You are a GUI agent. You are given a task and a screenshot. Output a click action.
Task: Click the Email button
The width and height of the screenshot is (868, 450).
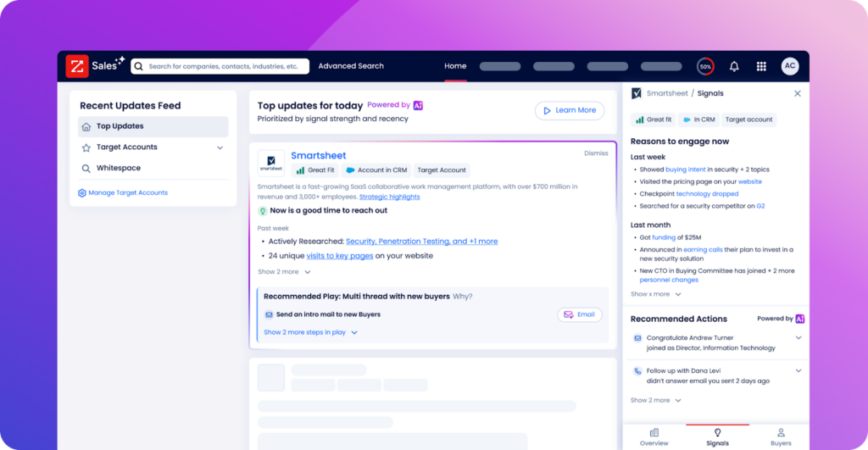point(580,314)
